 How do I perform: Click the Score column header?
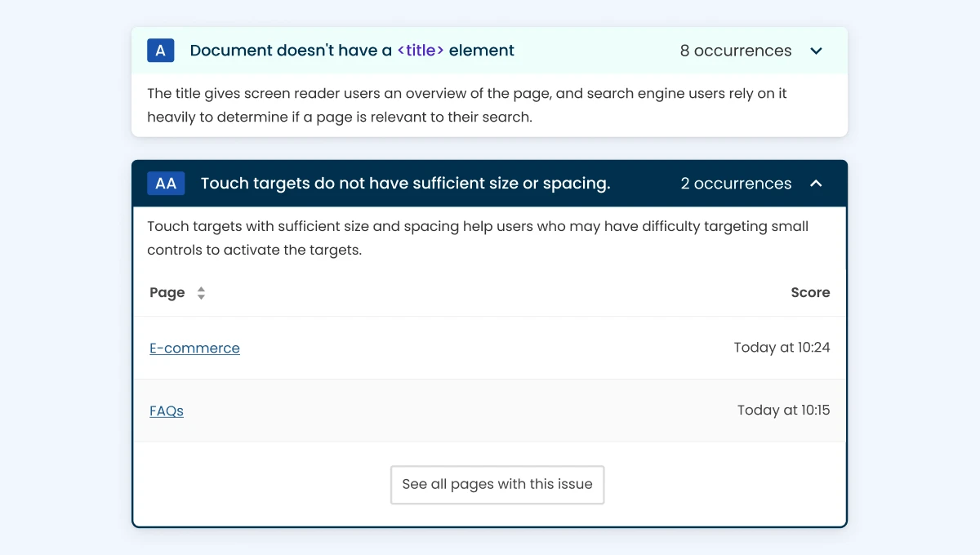[810, 292]
